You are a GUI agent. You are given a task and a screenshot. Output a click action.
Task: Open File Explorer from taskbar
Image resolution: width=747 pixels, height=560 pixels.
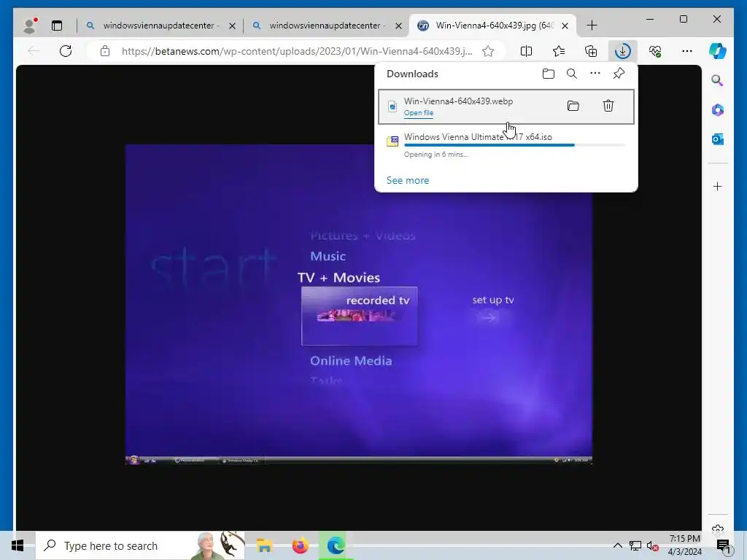[264, 545]
